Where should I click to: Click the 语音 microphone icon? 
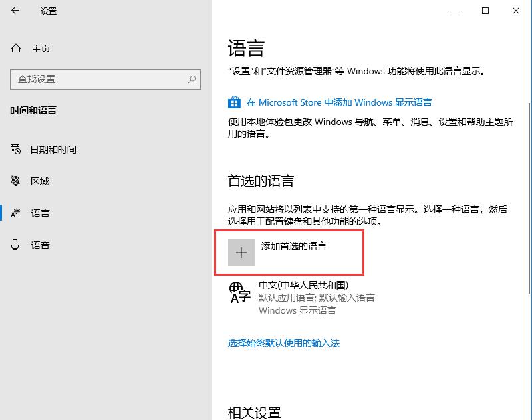(16, 245)
